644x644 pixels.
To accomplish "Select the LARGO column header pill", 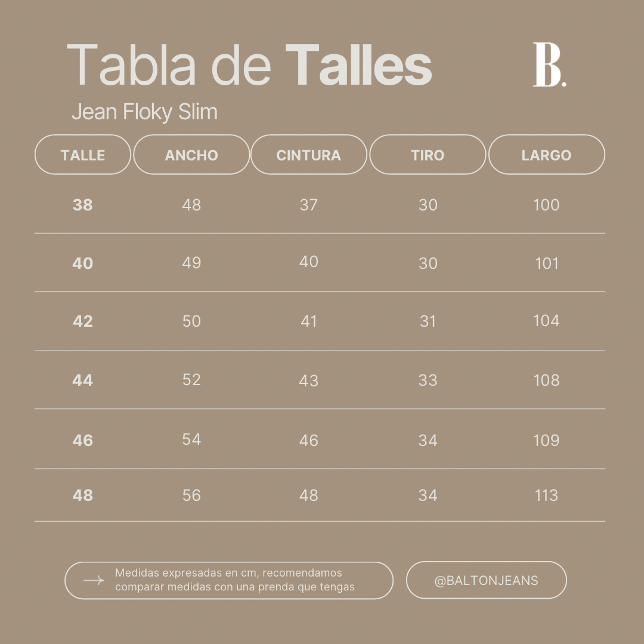I will pyautogui.click(x=547, y=154).
